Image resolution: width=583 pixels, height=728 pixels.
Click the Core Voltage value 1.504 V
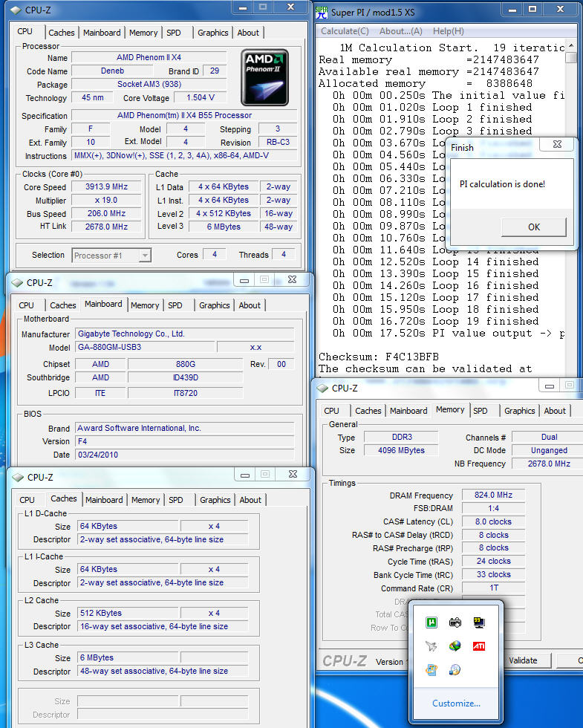click(x=200, y=97)
